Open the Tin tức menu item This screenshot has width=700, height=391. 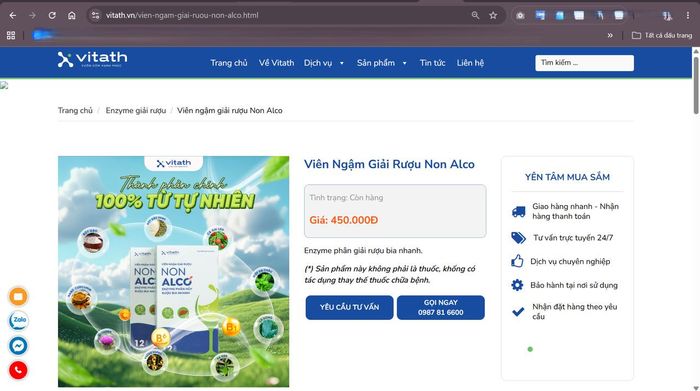coord(432,63)
